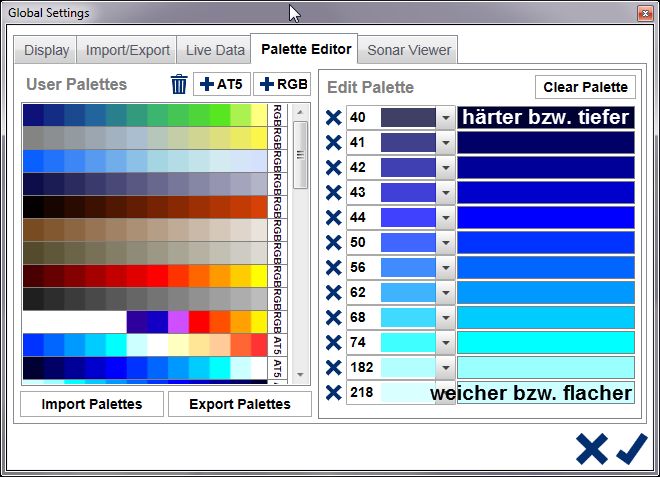
Task: Click the Clear Palette button
Action: click(585, 87)
